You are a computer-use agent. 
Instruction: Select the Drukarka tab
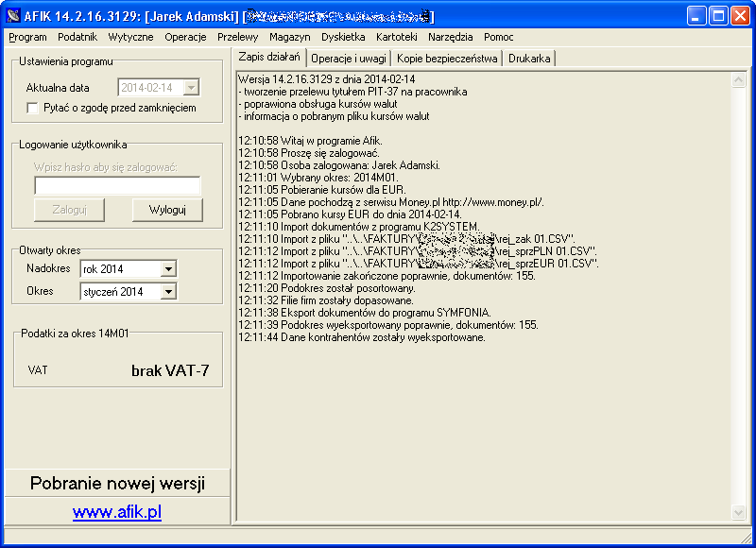point(529,59)
